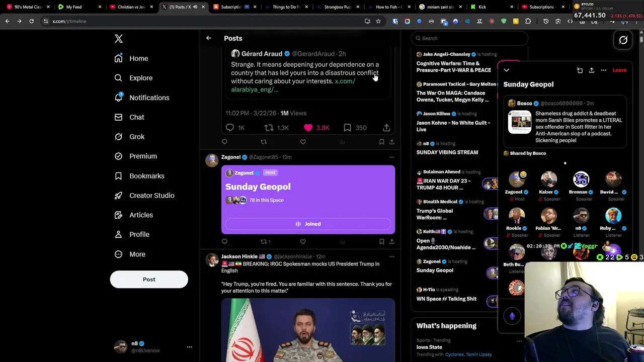Image resolution: width=644 pixels, height=362 pixels.
Task: Open Premium in the sidebar
Action: point(136,156)
